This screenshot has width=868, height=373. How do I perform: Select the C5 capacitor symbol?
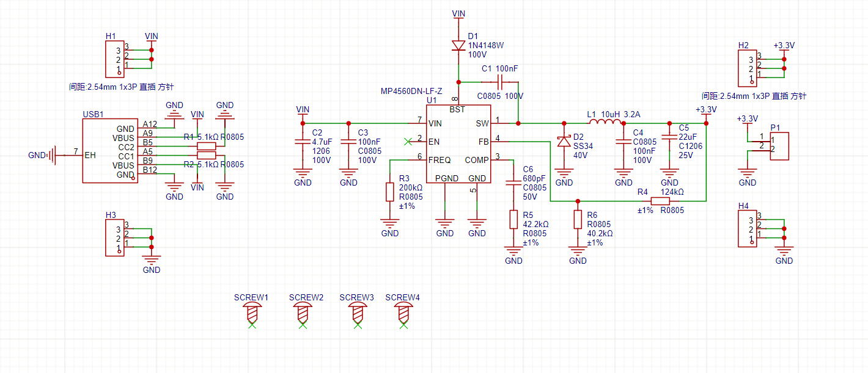pos(669,137)
